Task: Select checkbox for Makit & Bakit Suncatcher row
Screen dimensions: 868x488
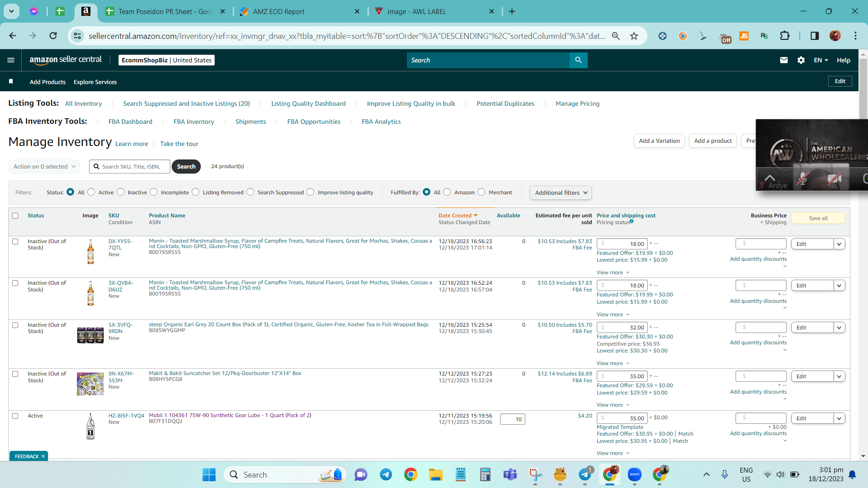Action: tap(15, 374)
